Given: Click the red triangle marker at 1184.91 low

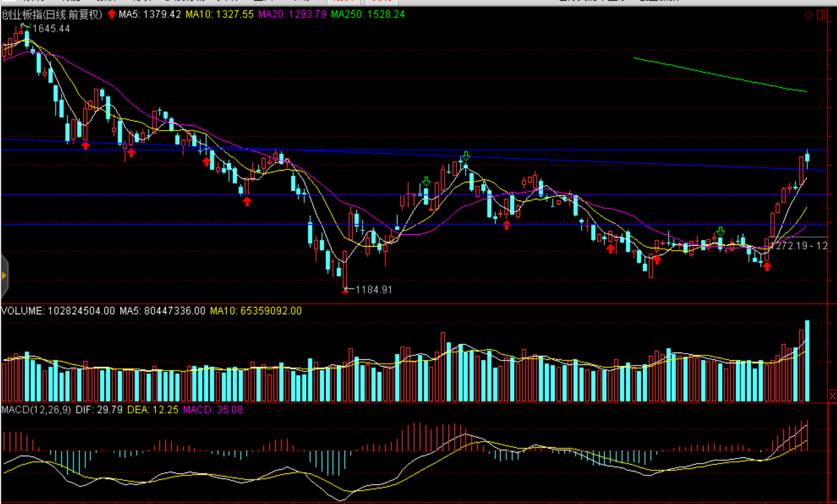Looking at the screenshot, I should (345, 291).
